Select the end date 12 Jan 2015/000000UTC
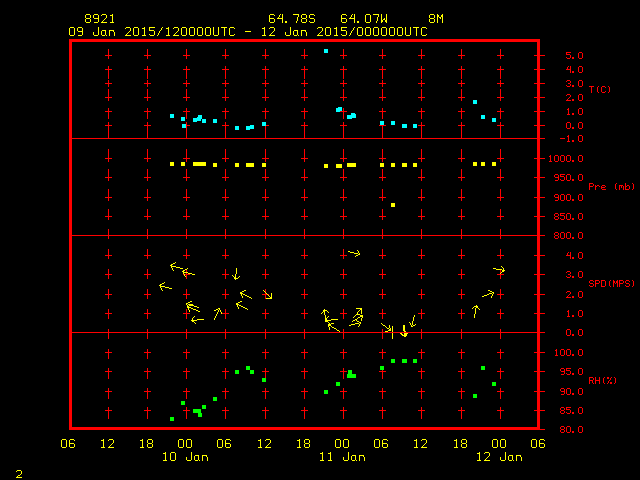640x480 pixels. [342, 31]
